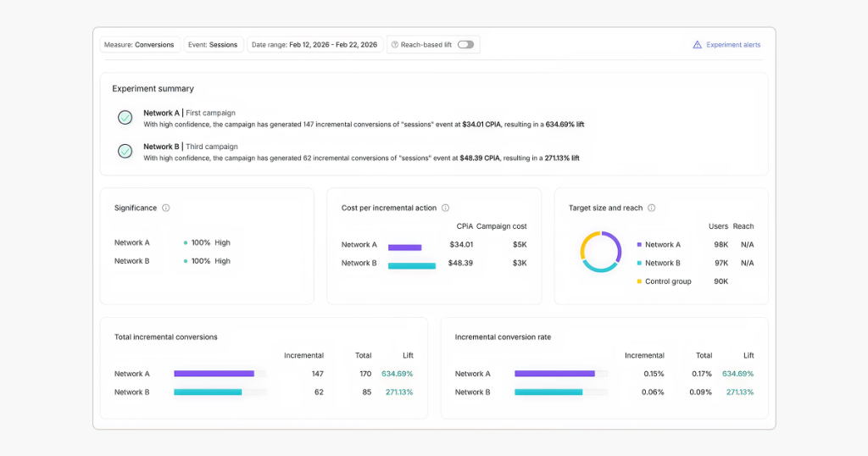
Task: Open the Event: Sessions dropdown
Action: tap(213, 45)
